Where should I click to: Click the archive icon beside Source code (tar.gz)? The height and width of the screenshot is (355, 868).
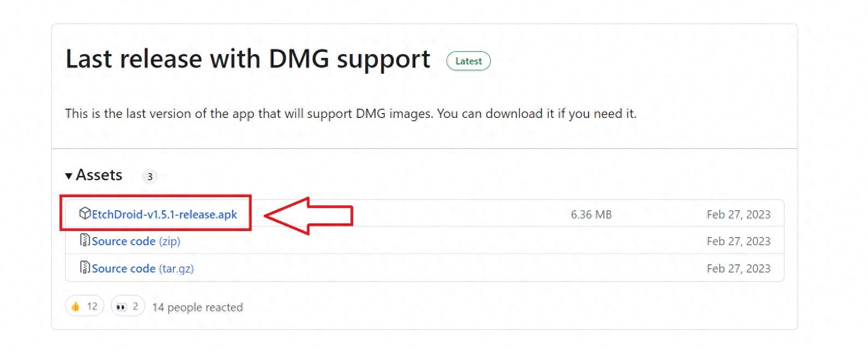tap(85, 267)
